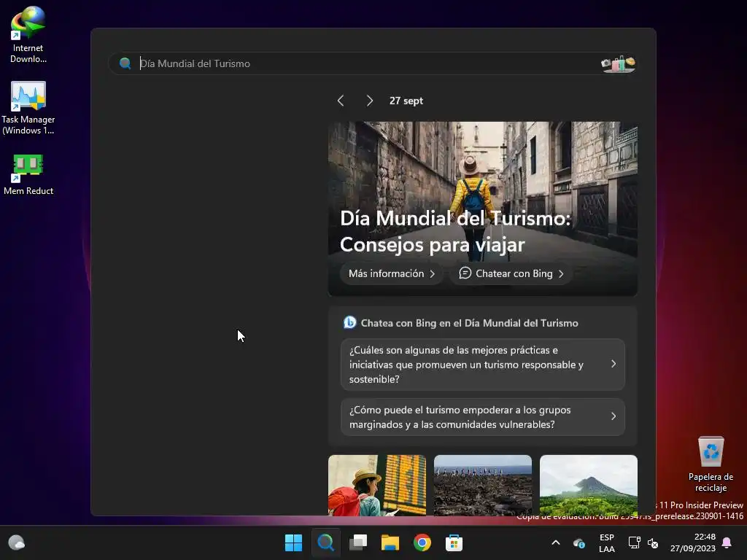The image size is (747, 560).
Task: Open File Explorer from the taskbar
Action: [x=390, y=542]
